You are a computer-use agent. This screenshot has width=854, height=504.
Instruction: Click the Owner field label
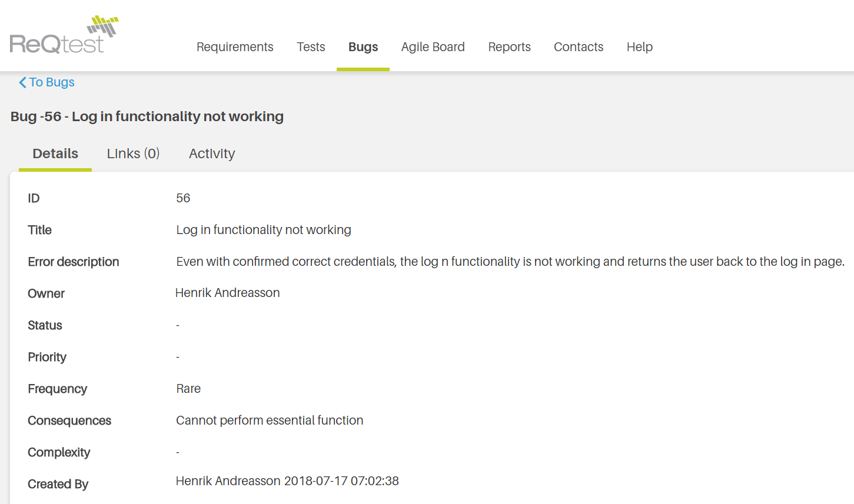coord(46,293)
